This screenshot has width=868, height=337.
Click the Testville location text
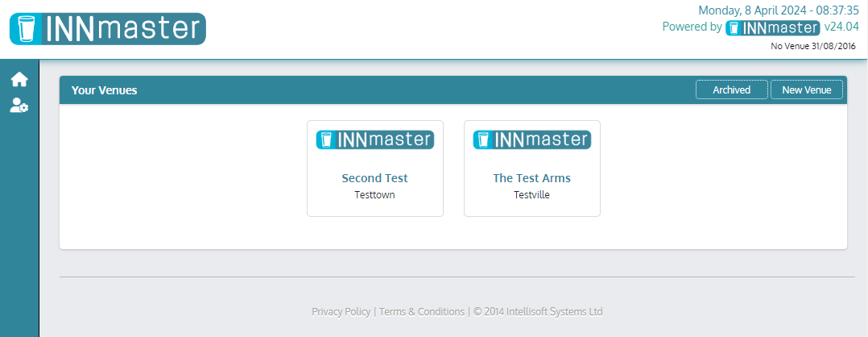tap(532, 195)
